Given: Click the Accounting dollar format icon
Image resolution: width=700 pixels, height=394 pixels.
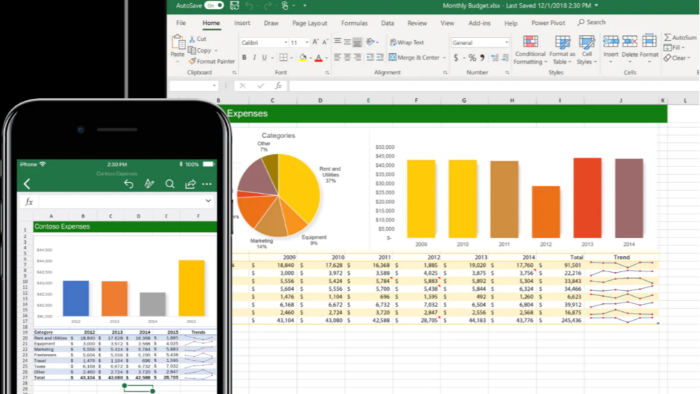Looking at the screenshot, I should [x=456, y=58].
